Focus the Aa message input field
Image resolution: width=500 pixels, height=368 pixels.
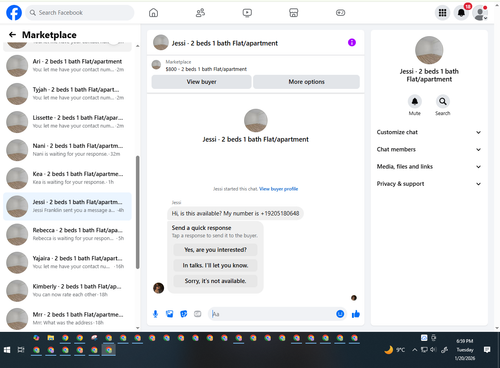tap(272, 314)
